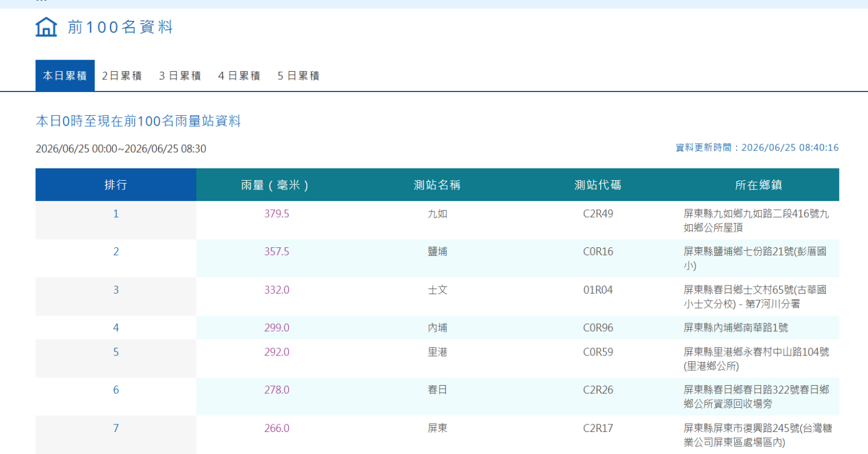Click the 資料更新時間 timestamp

tap(757, 148)
